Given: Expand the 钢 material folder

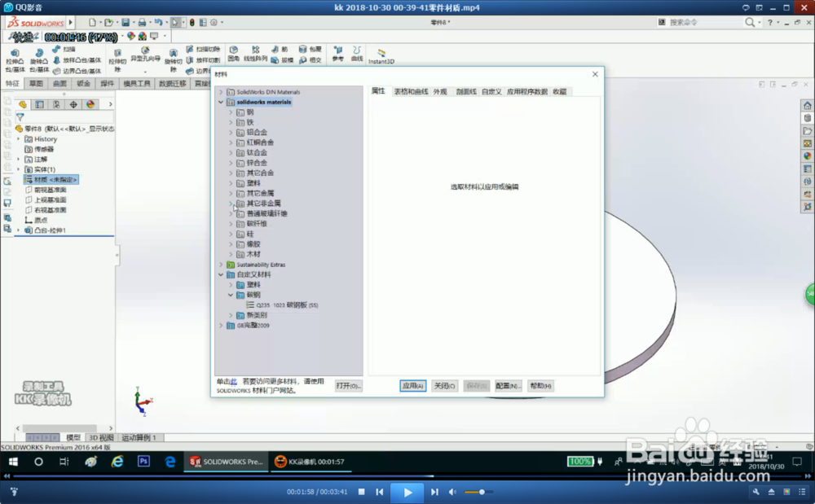Looking at the screenshot, I should [231, 112].
